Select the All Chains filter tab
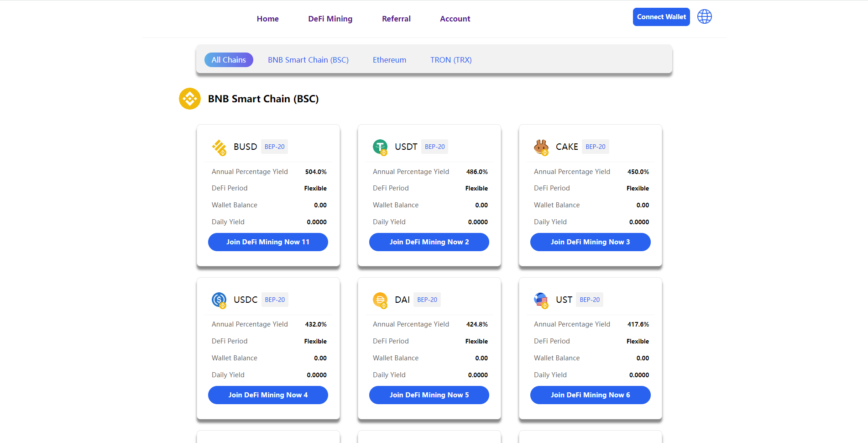The image size is (868, 443). tap(229, 60)
